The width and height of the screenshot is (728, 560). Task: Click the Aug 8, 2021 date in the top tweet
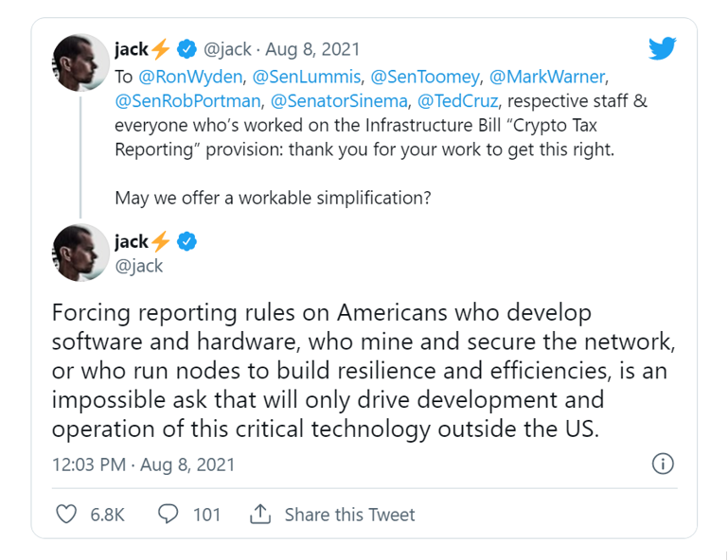(312, 49)
